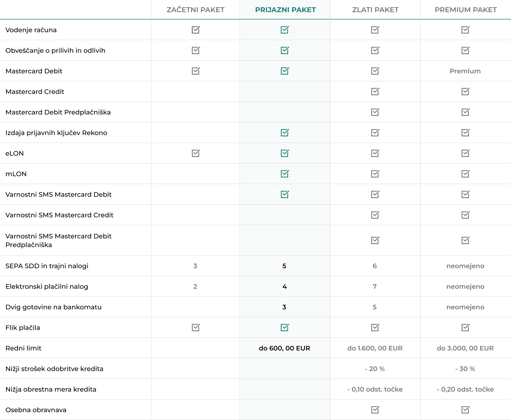Click Mastercard Debit checkmark under Prijazni paket
511x420 pixels.
(285, 71)
